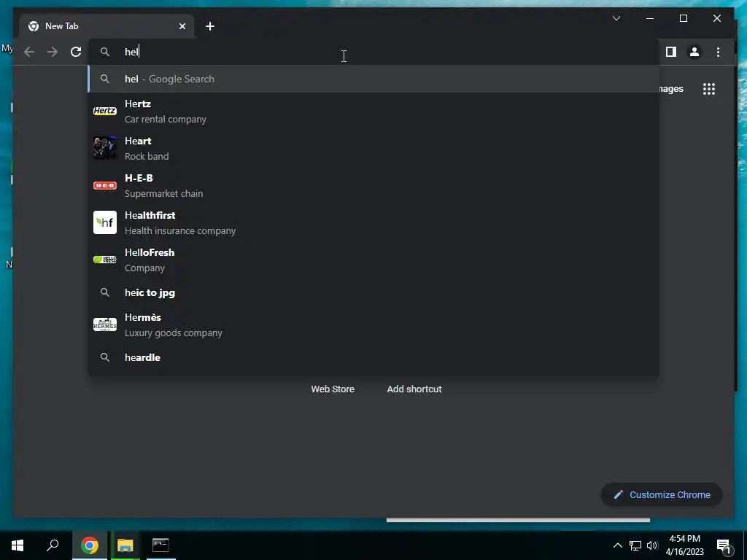
Task: Choose the Heart rock band suggestion
Action: [x=373, y=149]
